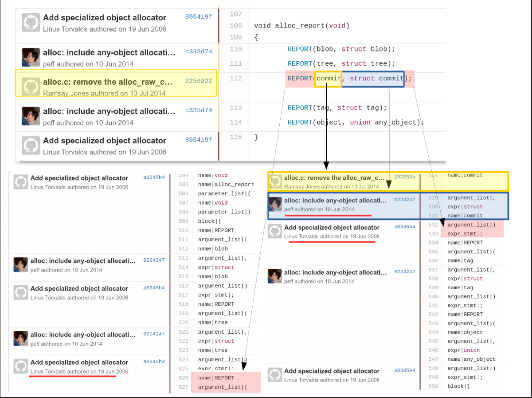Click line number 550 next to 'block|}'
This screenshot has width=532, height=398.
click(x=433, y=386)
